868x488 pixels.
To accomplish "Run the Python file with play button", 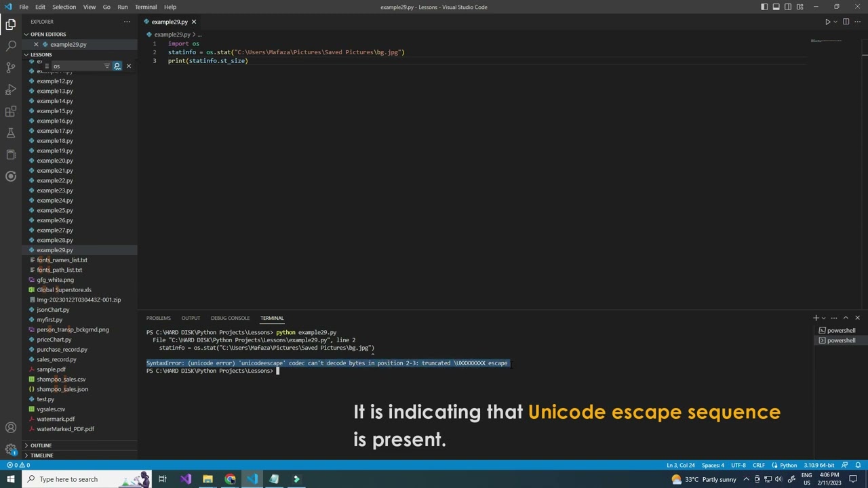I will point(827,22).
